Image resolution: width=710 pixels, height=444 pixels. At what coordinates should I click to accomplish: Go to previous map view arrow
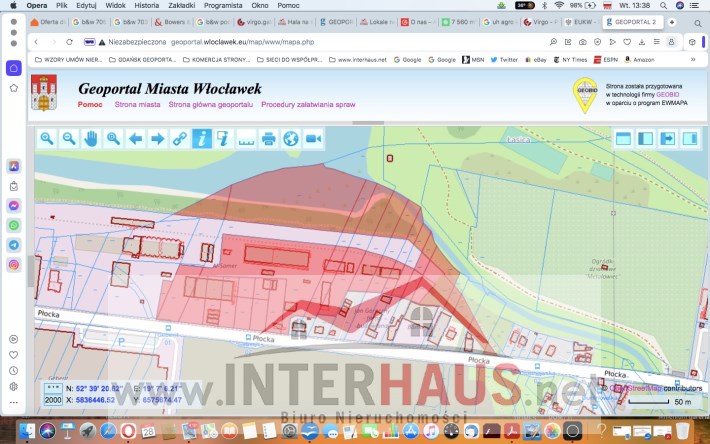pyautogui.click(x=135, y=139)
